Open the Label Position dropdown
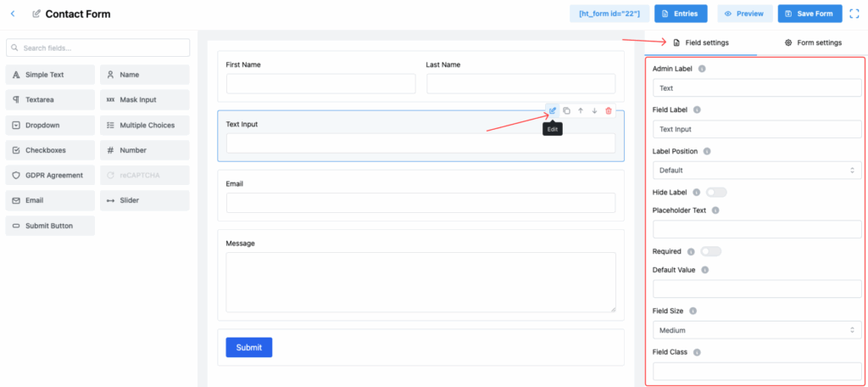 tap(757, 171)
